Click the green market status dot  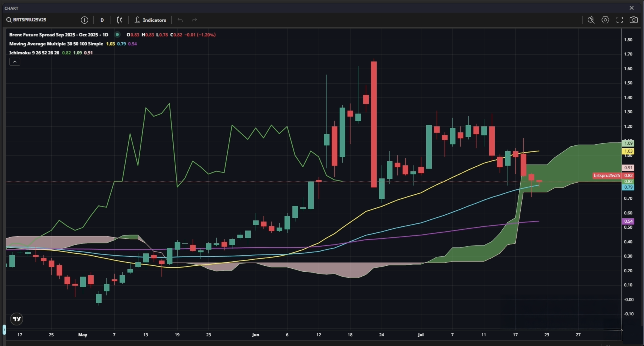(x=117, y=34)
